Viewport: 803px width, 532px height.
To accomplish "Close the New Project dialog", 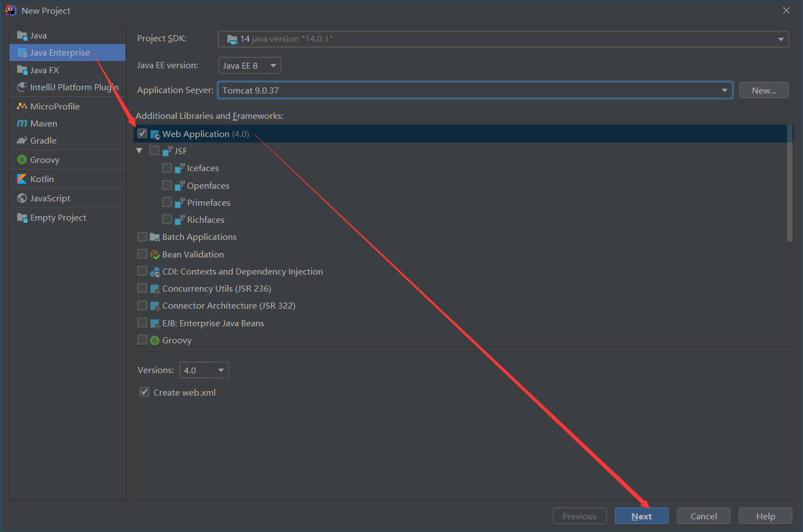I will [x=786, y=10].
